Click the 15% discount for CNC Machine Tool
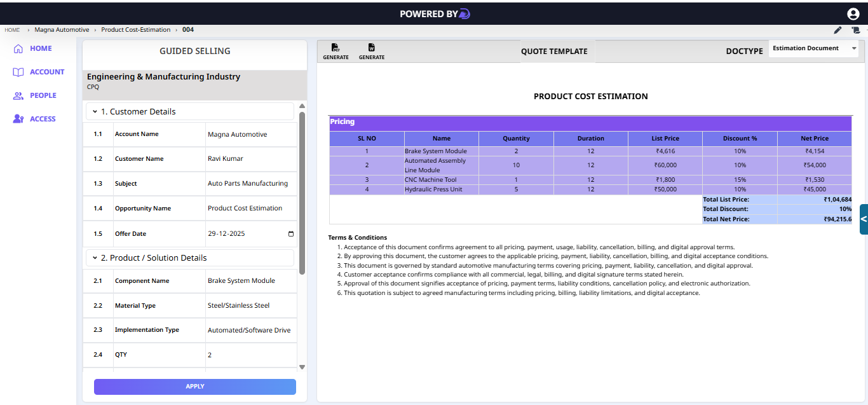The image size is (868, 405). pyautogui.click(x=740, y=180)
